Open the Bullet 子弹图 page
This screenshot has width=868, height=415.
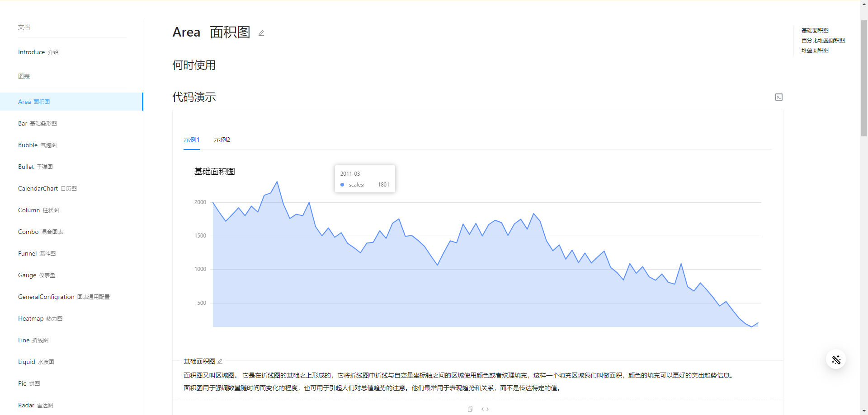tap(71, 167)
